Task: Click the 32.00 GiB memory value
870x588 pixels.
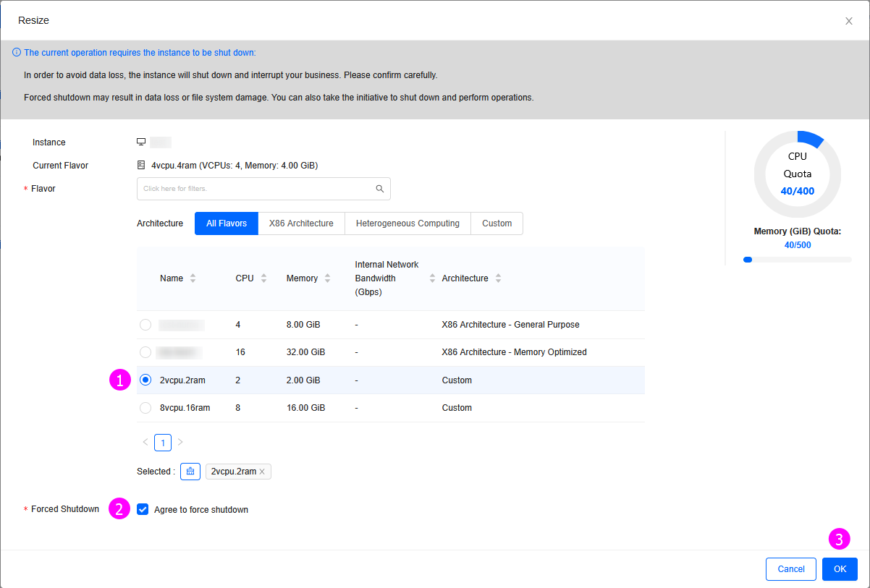Action: coord(305,352)
